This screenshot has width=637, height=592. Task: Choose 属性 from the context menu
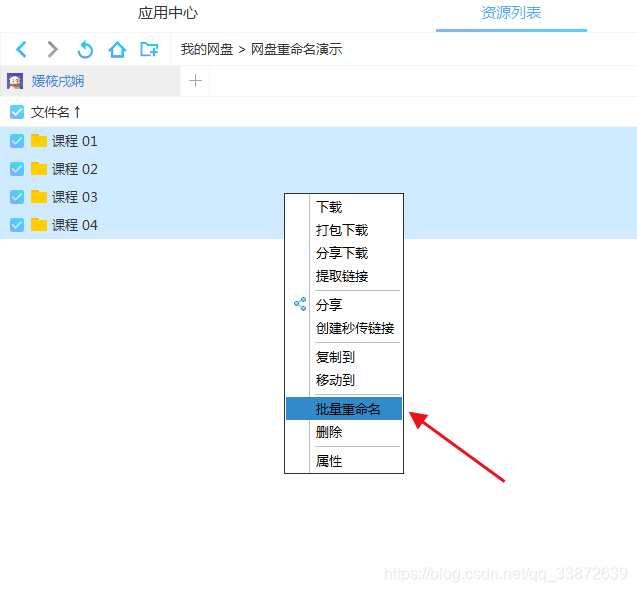(x=344, y=461)
